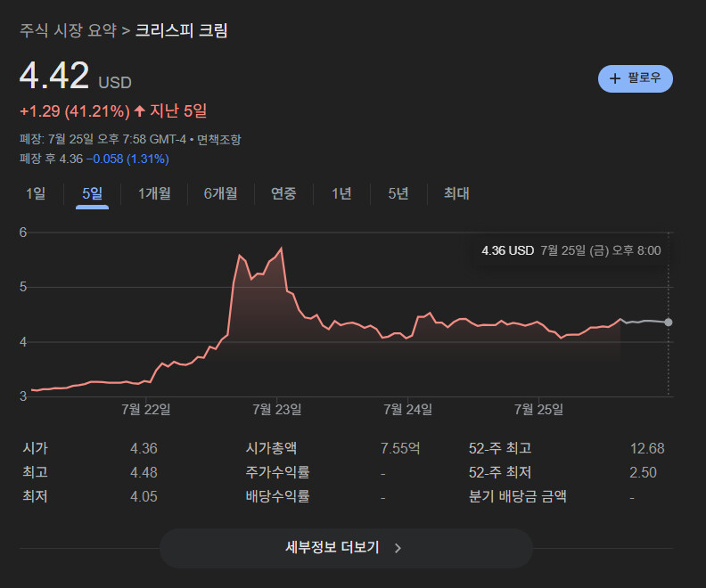Switch to the 6개월 range tab
The width and height of the screenshot is (706, 588).
click(x=221, y=193)
